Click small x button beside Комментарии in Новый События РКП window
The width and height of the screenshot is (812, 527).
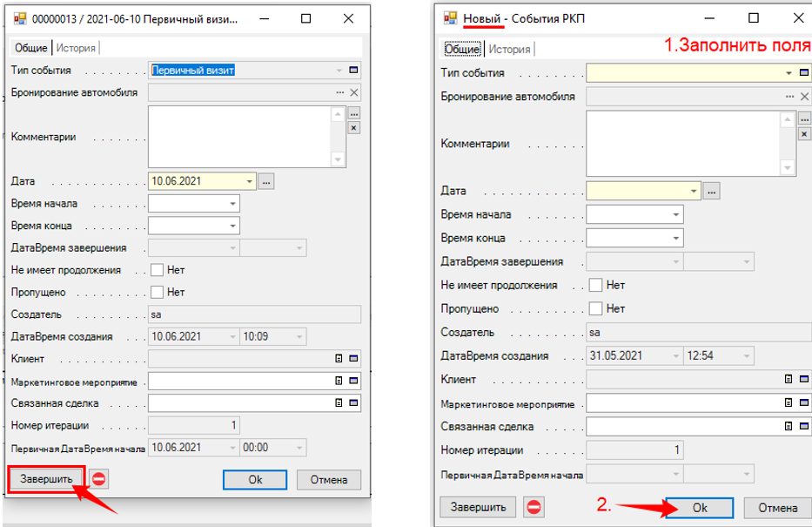pos(805,133)
